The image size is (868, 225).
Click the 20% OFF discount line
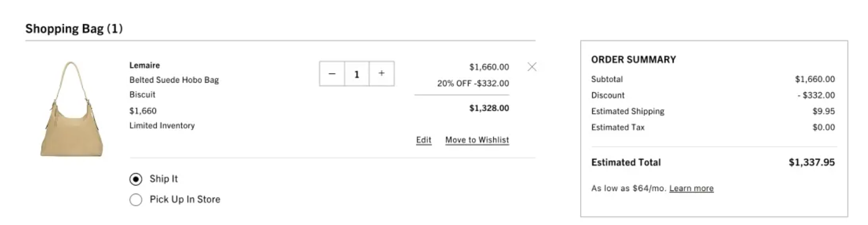point(473,83)
